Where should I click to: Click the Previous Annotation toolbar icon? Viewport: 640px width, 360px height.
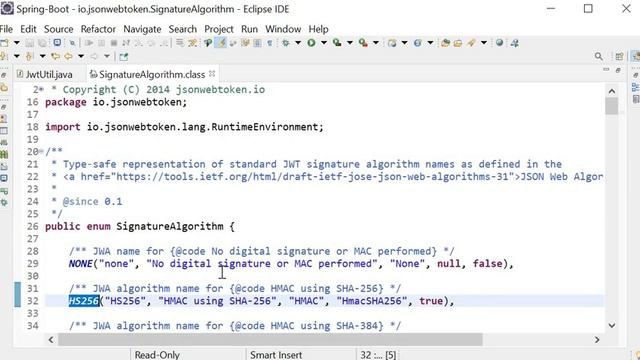(x=29, y=56)
